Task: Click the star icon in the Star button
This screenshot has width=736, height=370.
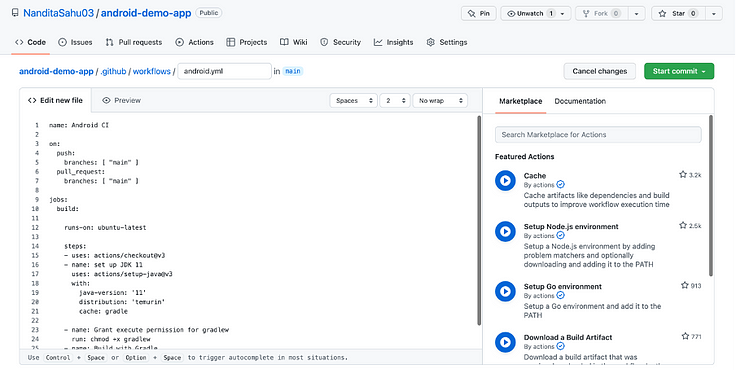Action: coord(662,14)
